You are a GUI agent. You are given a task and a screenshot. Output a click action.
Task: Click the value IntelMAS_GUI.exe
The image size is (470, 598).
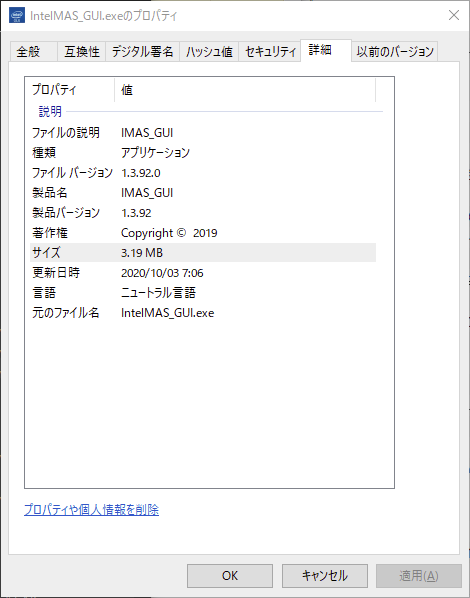point(167,313)
